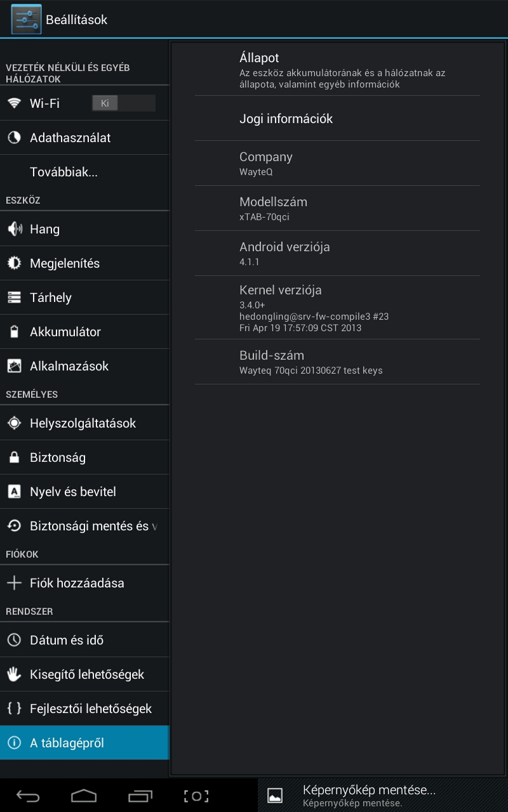Tap the Wi-Fi signal icon
This screenshot has height=812, width=508.
pos(14,103)
